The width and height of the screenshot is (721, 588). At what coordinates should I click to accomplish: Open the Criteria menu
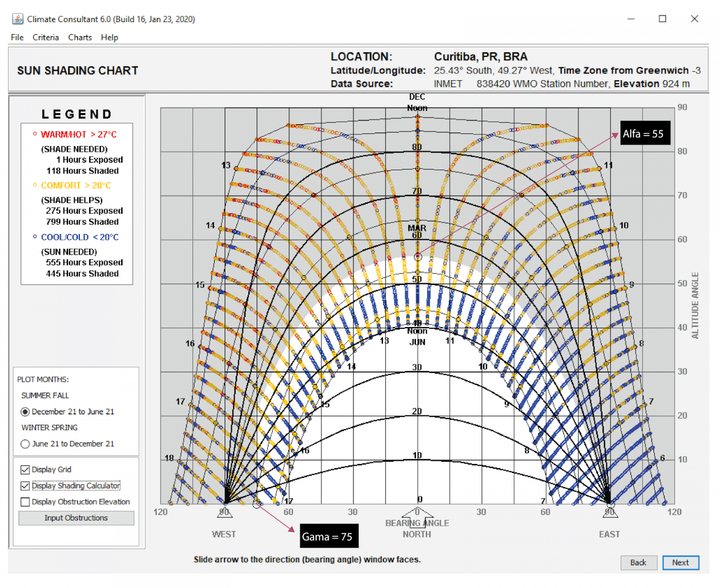46,38
